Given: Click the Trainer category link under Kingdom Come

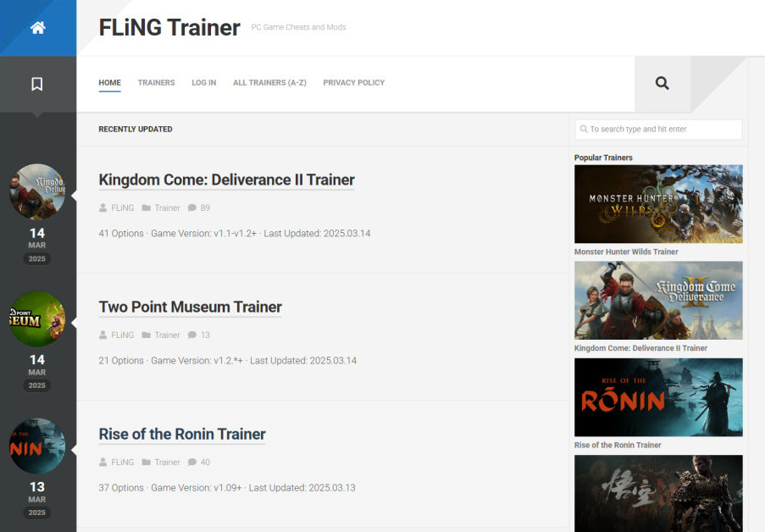Looking at the screenshot, I should (x=168, y=208).
